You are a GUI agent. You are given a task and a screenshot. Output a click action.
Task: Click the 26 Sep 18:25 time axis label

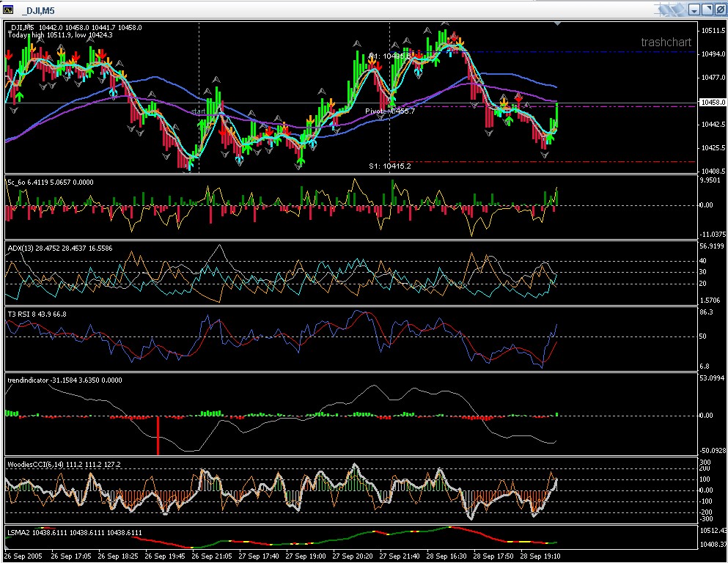118,556
